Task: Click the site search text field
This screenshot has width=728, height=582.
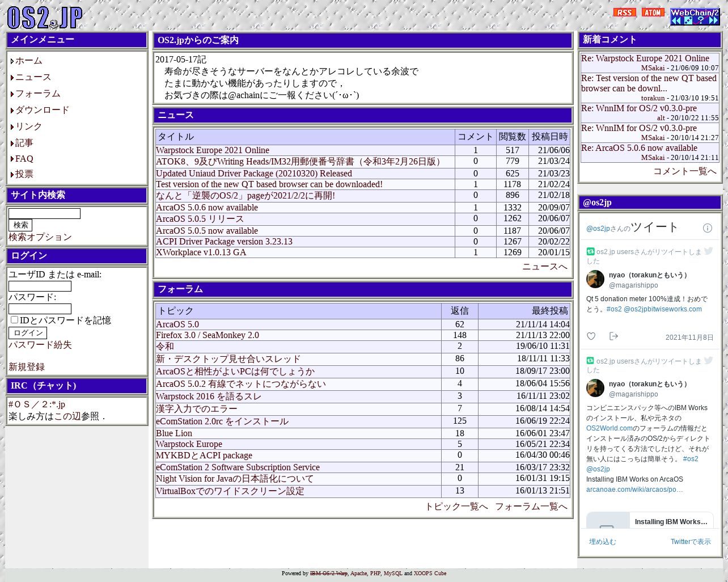Action: 44,213
